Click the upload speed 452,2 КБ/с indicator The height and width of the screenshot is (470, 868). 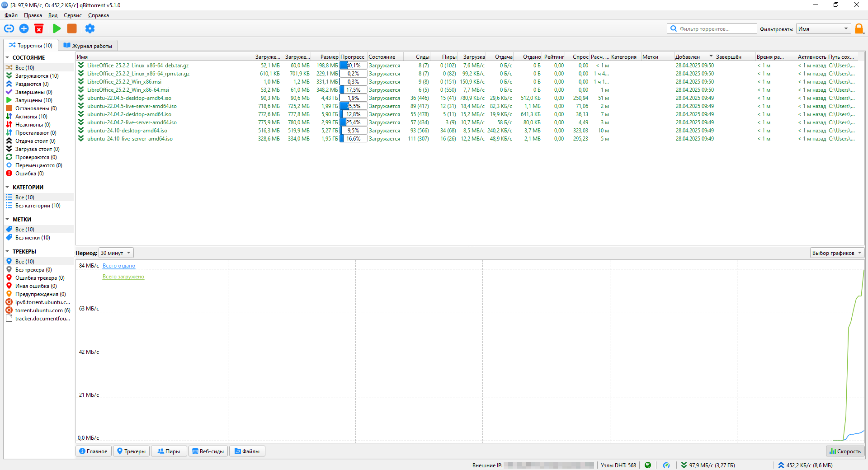(x=805, y=465)
